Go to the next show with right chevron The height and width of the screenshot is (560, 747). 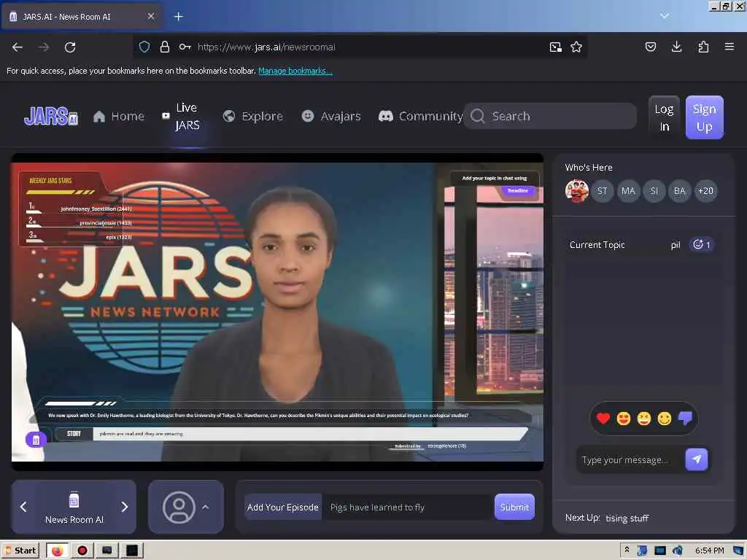125,507
